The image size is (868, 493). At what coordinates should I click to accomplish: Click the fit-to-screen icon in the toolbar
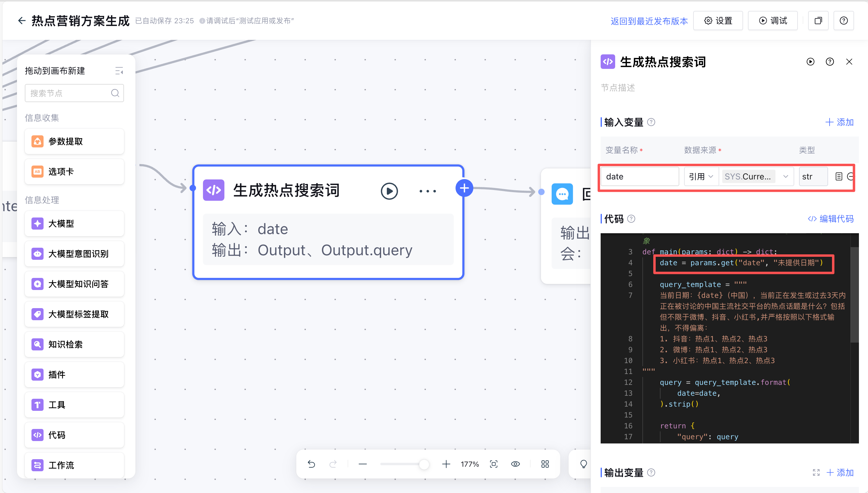[x=494, y=464]
